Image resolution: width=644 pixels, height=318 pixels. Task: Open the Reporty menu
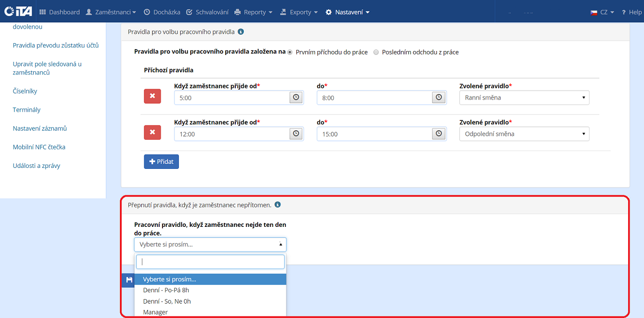coord(253,12)
